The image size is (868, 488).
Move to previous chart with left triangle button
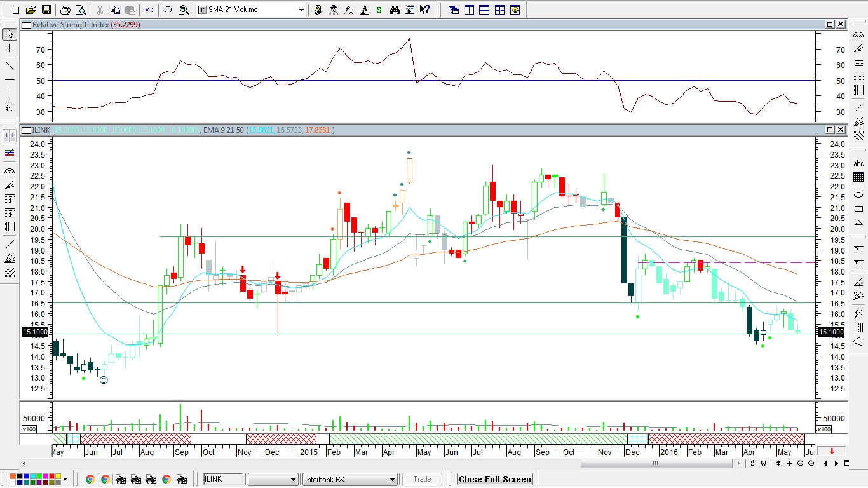point(825,463)
